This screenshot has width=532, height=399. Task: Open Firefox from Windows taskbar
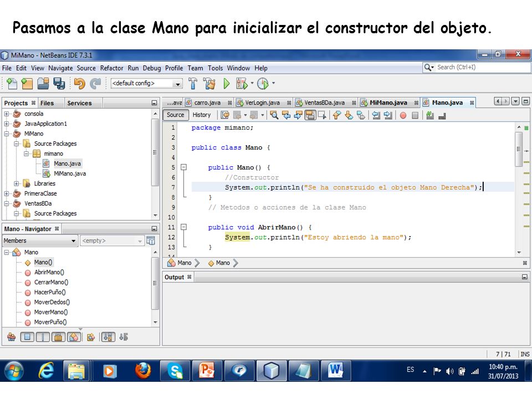coord(143,371)
